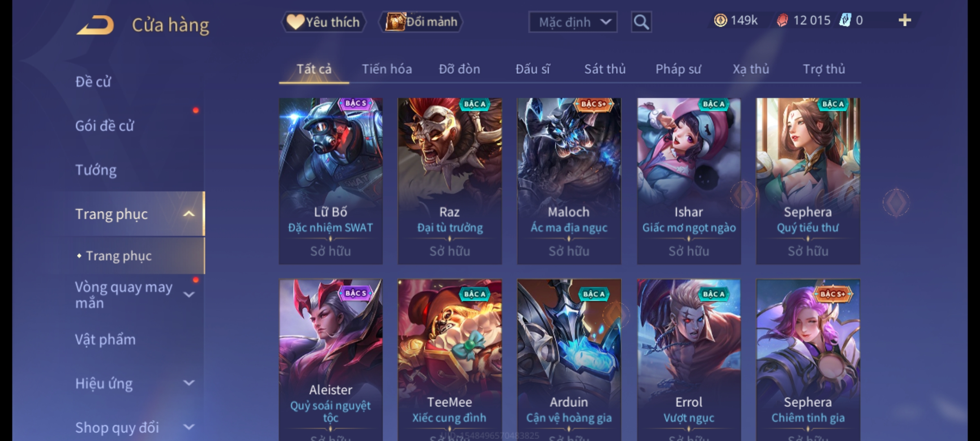
Task: Go to Gói đề cử menu
Action: coord(105,126)
